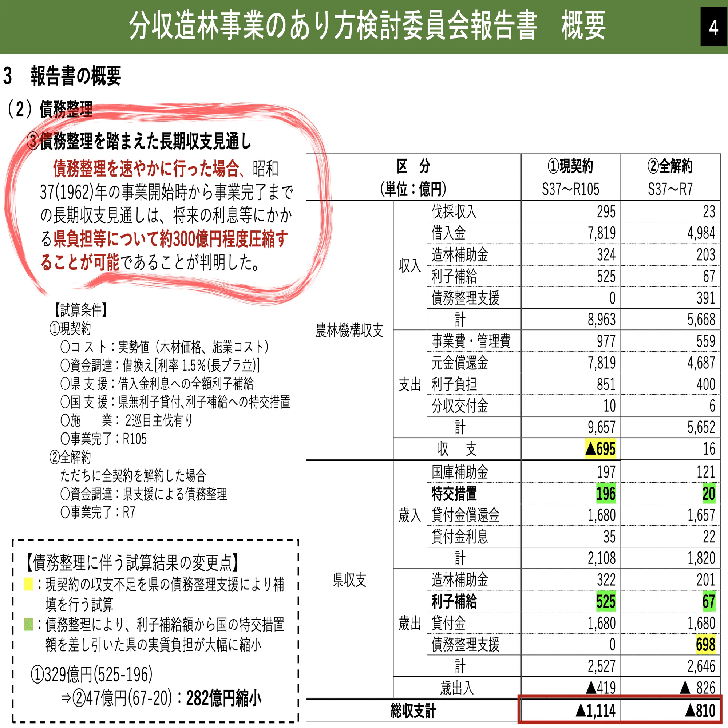Viewport: 728px width, 728px height.
Task: Click the yellow legend color square
Action: [x=28, y=584]
